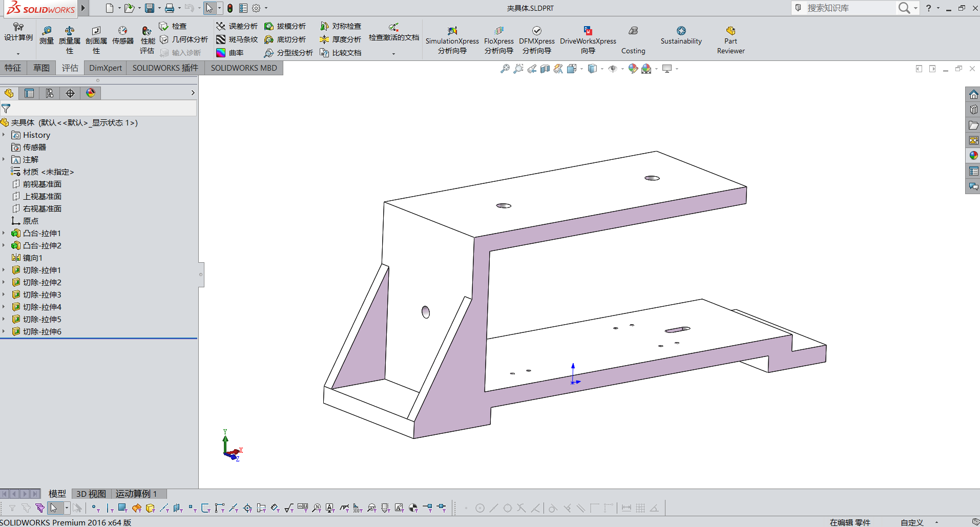The height and width of the screenshot is (527, 980).
Task: Click Zoom to Fit in view toolbar
Action: pos(505,69)
